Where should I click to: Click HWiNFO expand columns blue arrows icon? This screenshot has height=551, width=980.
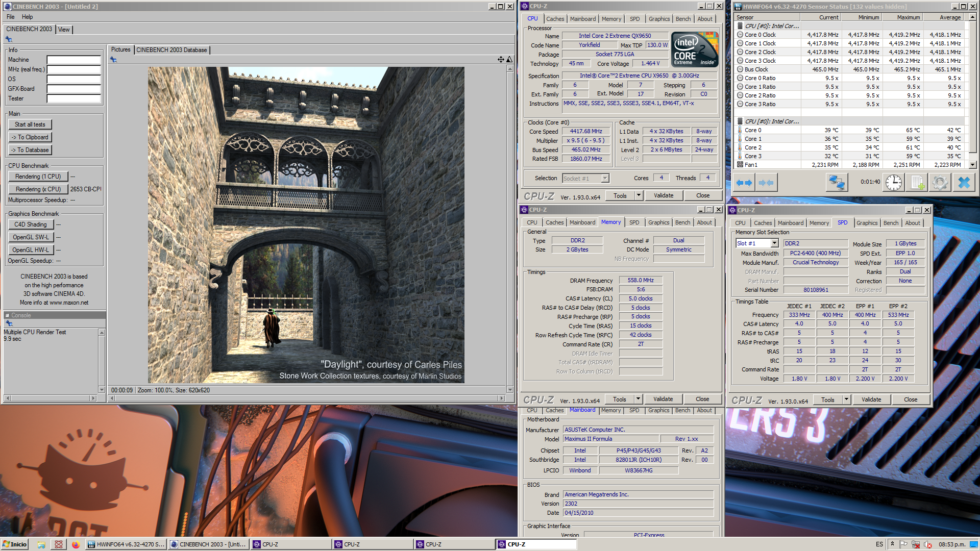pos(745,183)
